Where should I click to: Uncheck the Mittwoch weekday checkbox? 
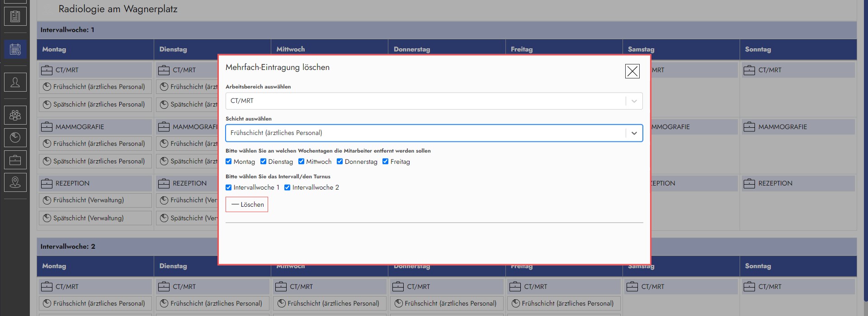[301, 162]
